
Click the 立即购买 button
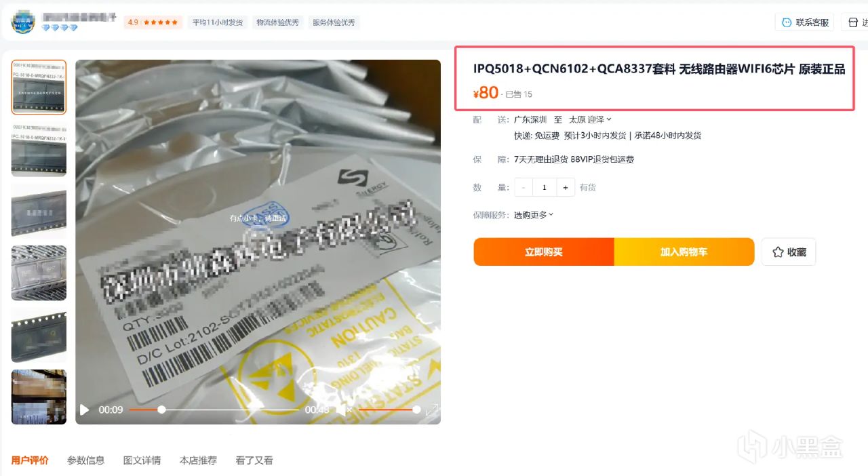click(544, 252)
